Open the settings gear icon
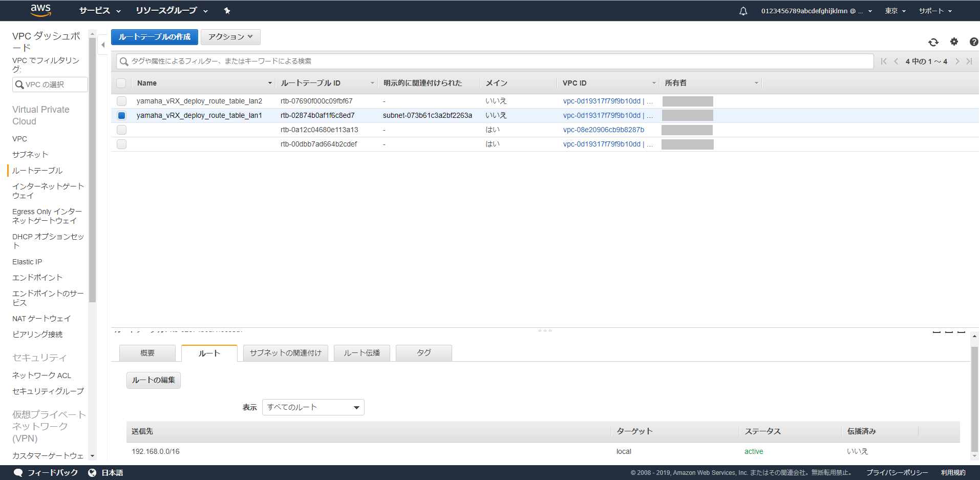Image resolution: width=980 pixels, height=480 pixels. pos(953,42)
